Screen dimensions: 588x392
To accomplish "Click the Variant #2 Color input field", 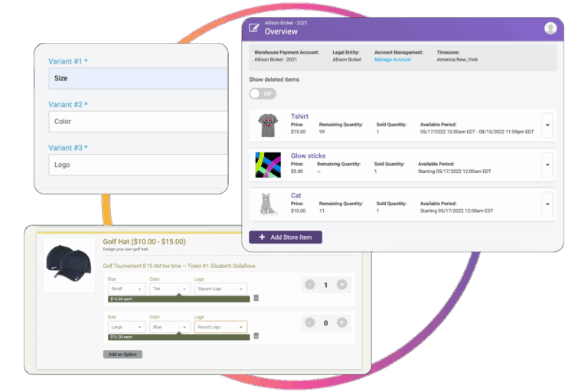I will [x=138, y=122].
